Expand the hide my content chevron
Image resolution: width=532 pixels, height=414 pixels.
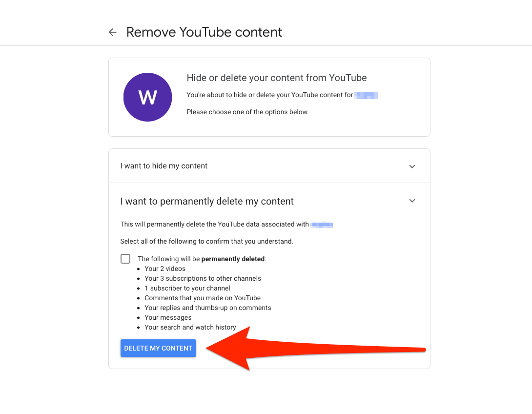pyautogui.click(x=412, y=166)
